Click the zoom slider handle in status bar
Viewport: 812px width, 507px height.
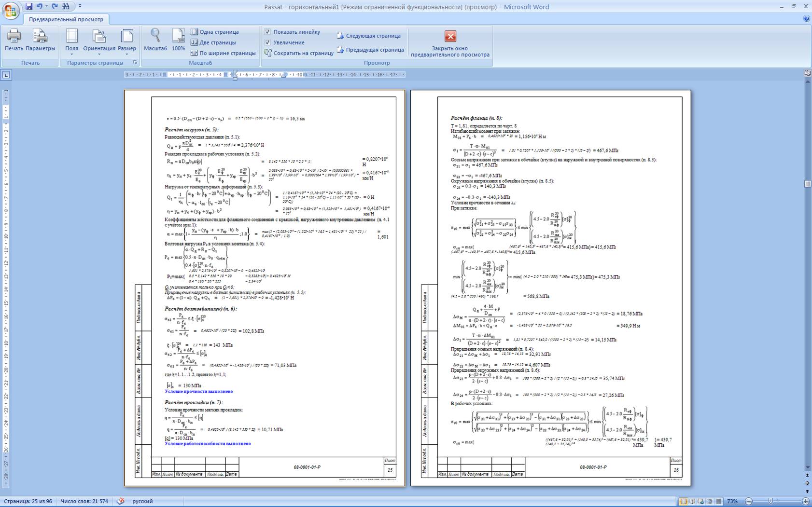(770, 501)
